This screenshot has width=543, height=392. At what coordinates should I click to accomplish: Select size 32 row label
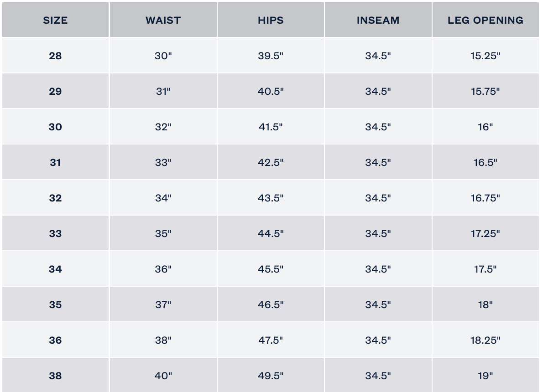coord(55,198)
